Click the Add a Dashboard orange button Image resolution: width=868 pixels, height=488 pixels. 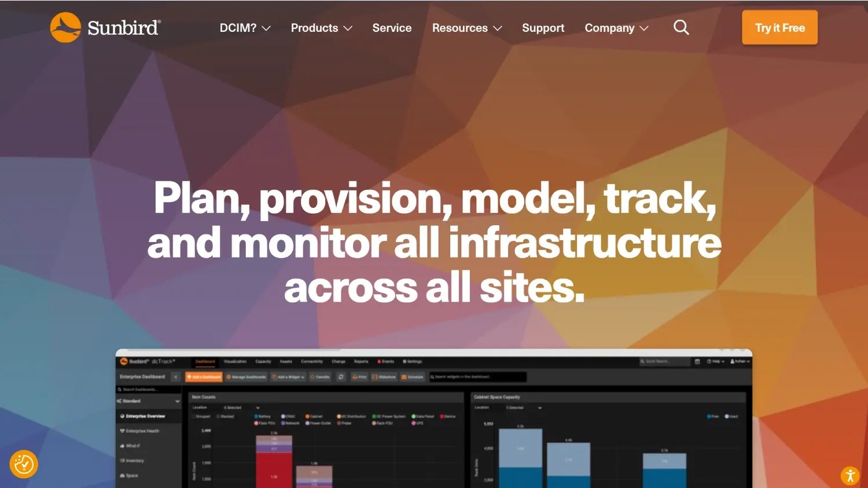pos(204,377)
